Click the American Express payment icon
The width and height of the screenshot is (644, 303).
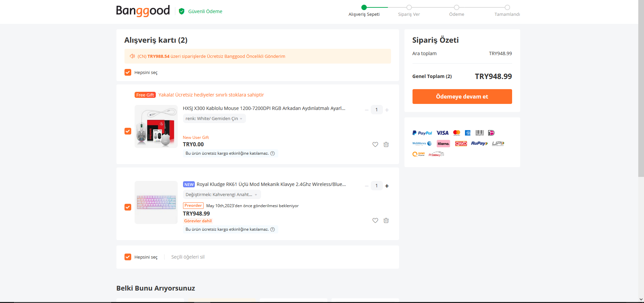468,133
